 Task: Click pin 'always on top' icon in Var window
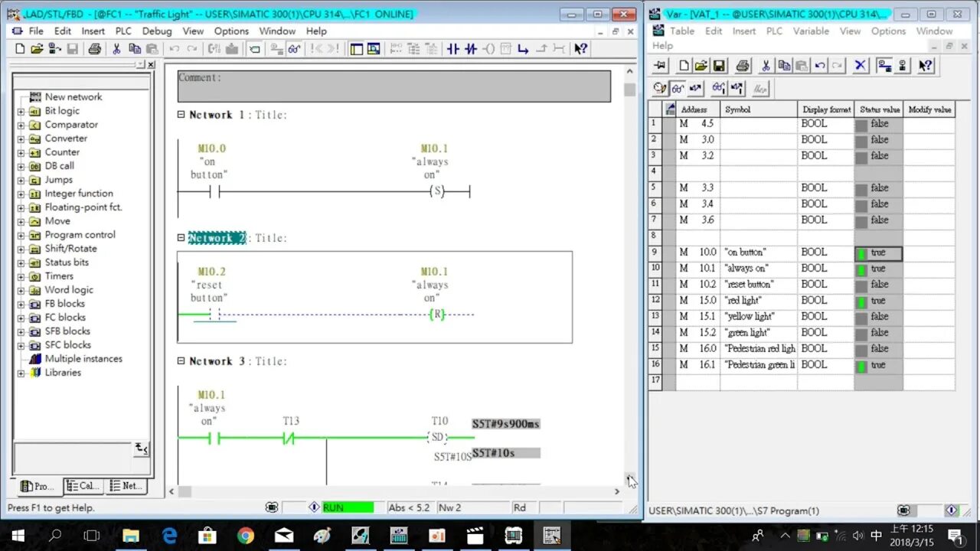660,66
